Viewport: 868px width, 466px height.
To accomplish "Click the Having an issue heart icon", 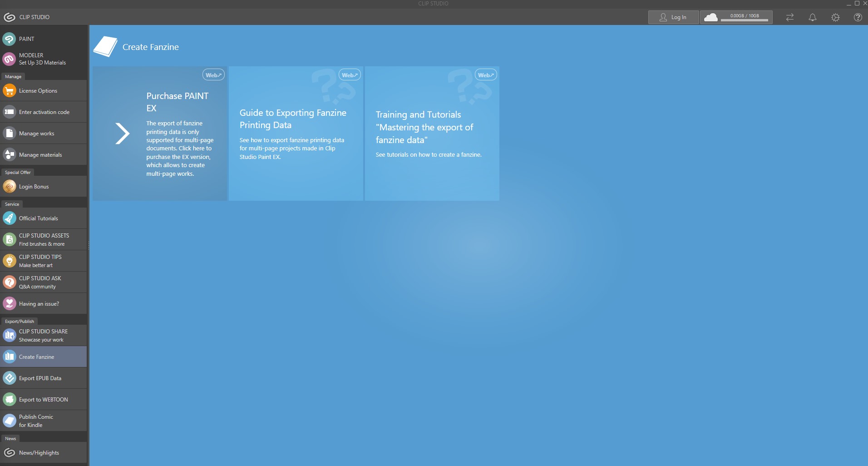I will [9, 304].
